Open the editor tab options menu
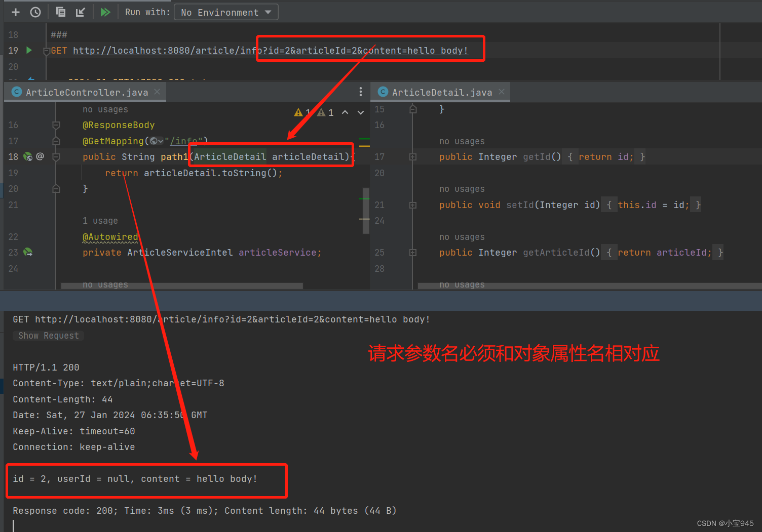This screenshot has width=762, height=532. tap(360, 92)
